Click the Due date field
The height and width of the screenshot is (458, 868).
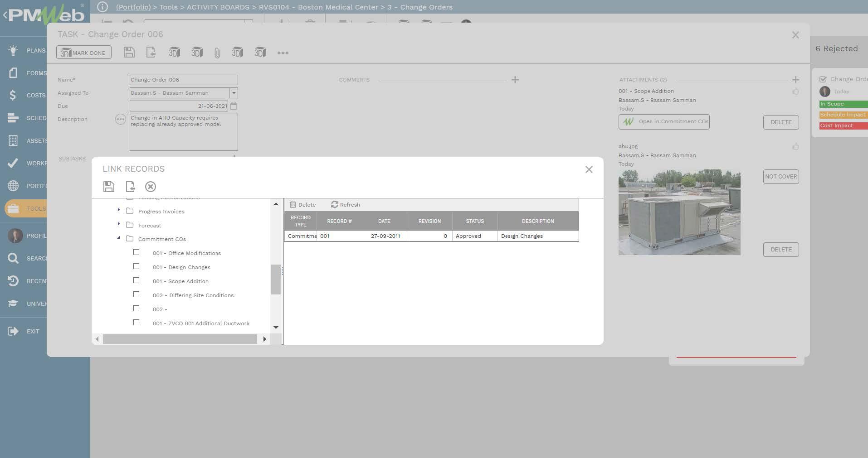[x=179, y=106]
